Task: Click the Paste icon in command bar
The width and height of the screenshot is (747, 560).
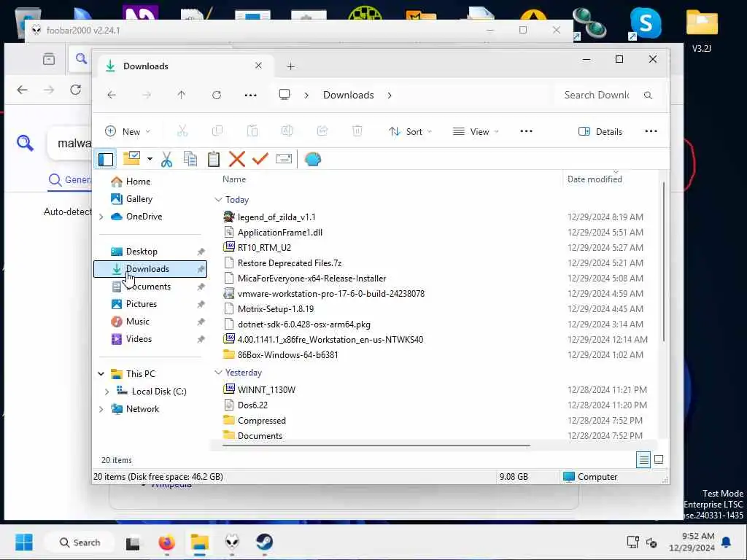Action: tap(252, 131)
